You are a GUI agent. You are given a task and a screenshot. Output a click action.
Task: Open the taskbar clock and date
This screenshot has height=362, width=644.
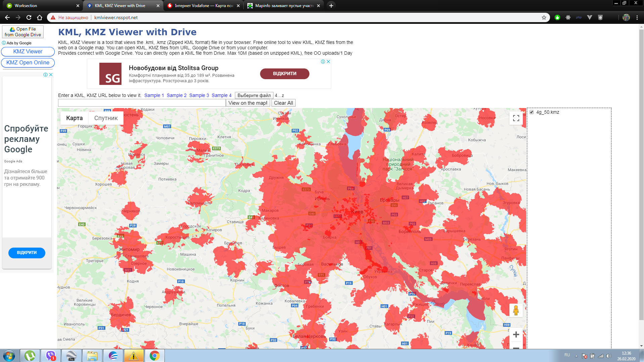coord(626,356)
